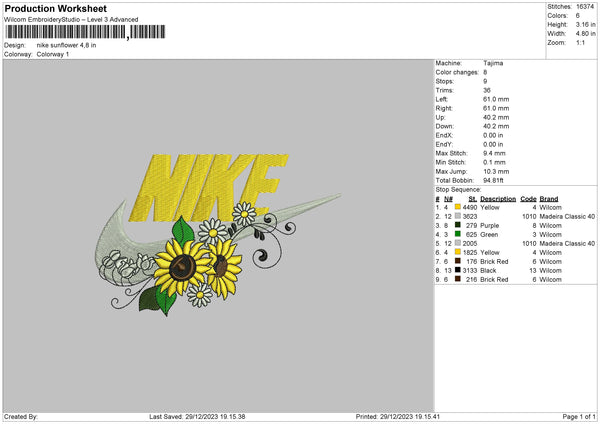Click the Colors value 6

(x=578, y=16)
